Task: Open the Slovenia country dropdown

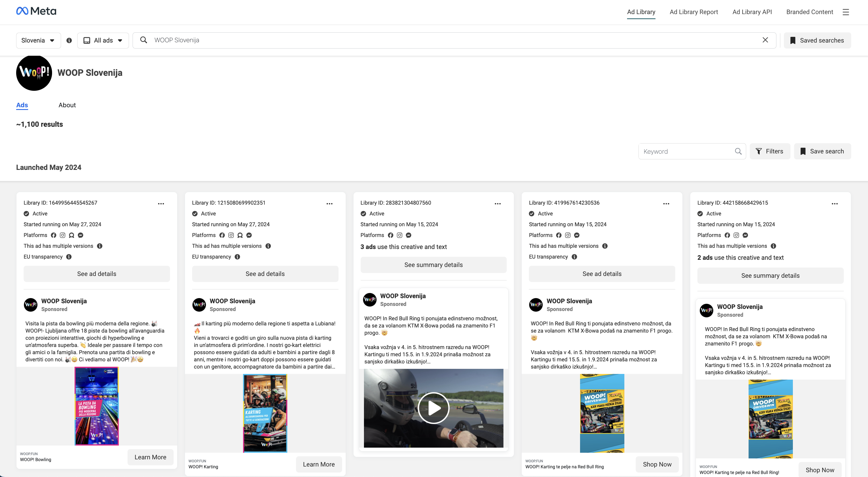Action: pos(38,40)
